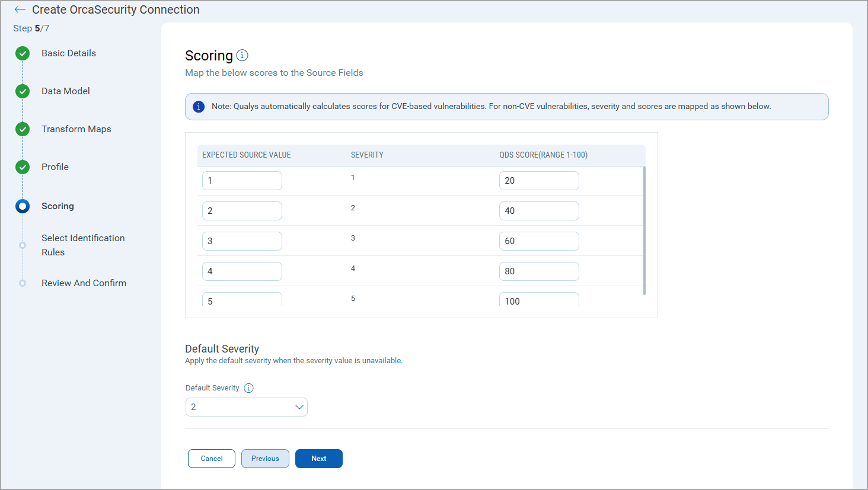
Task: Click the back arrow beside Create OrcaSecurity Connection
Action: pos(20,9)
